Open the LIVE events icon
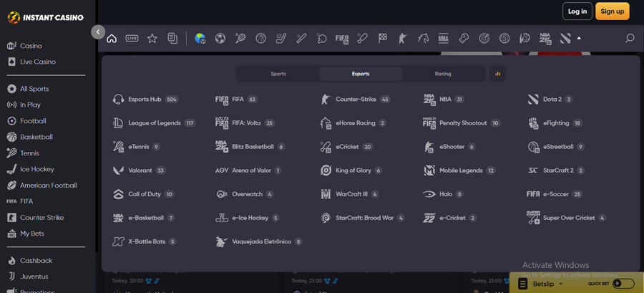Screen dimensions: 644x293 [x=132, y=38]
